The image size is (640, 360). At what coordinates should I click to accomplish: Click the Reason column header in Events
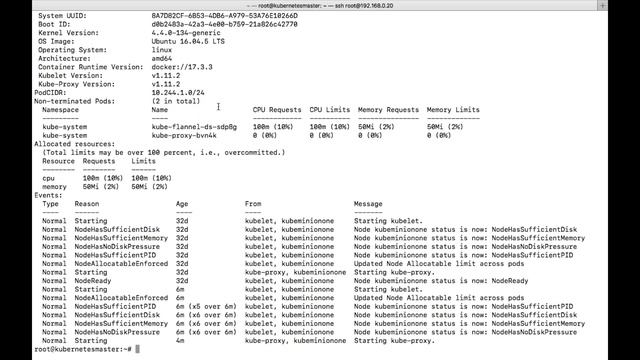pyautogui.click(x=87, y=204)
